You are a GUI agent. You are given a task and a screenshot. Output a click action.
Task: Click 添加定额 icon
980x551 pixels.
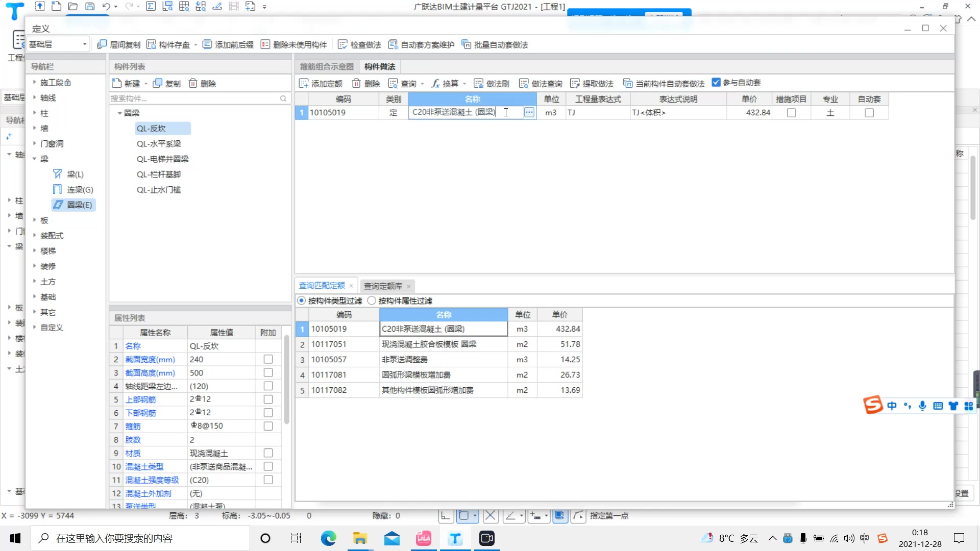[304, 83]
